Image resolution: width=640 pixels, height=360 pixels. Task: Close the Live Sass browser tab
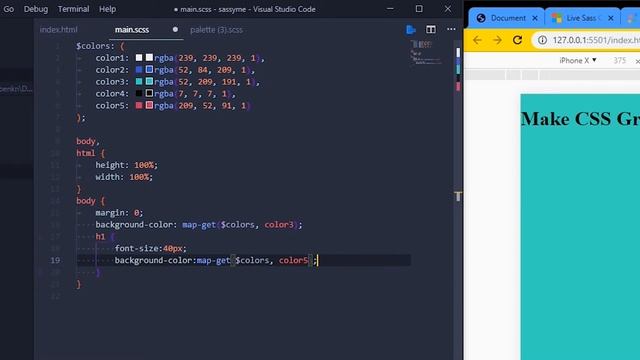coord(611,18)
